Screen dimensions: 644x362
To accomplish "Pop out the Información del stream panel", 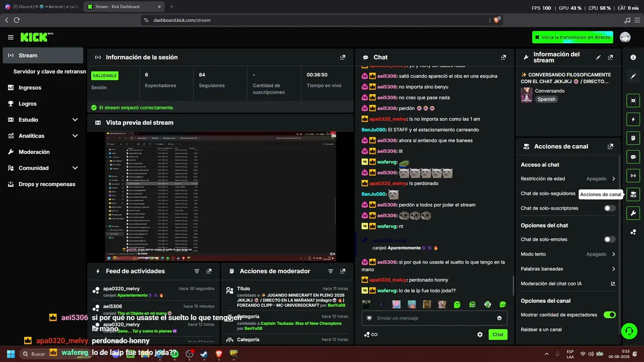I will coord(610,57).
